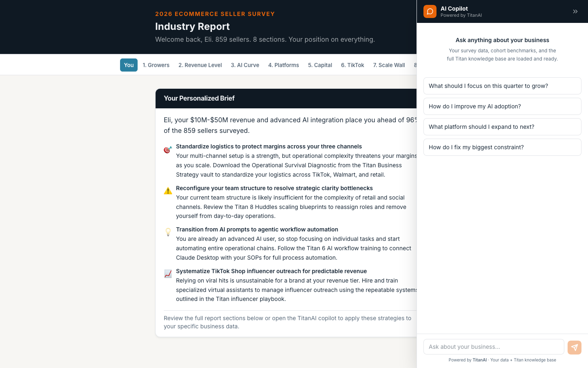The image size is (588, 368).
Task: Open the '3. AI Curve' section
Action: [245, 65]
